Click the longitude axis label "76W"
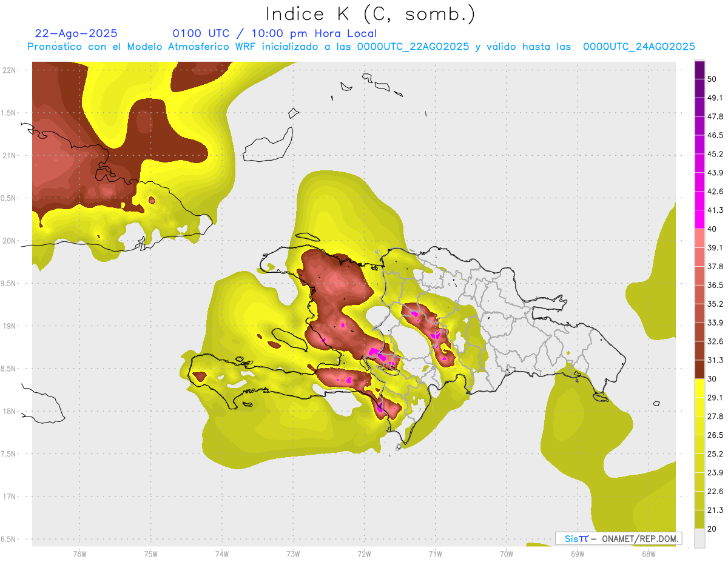The image size is (728, 562). (79, 554)
